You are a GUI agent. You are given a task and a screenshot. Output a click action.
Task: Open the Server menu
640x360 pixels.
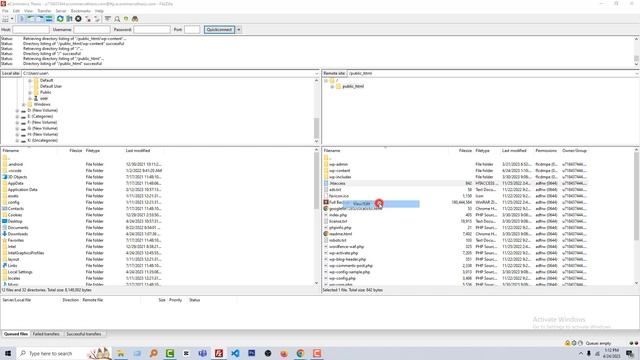click(61, 11)
